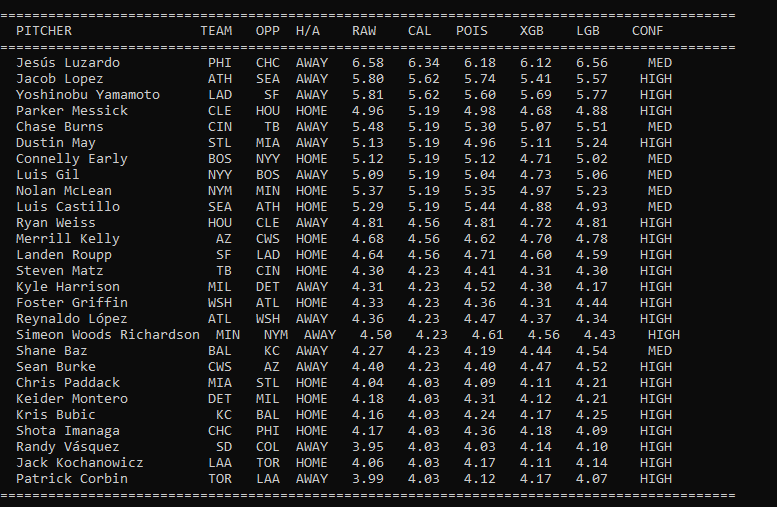Select pitcher name Jacob Lopez
The image size is (777, 507).
point(60,79)
